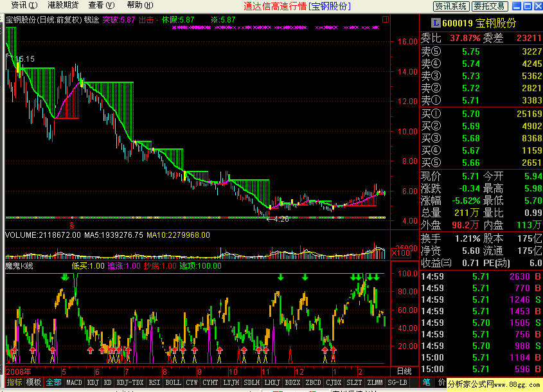Click the chart title 宝钢股份(日线.前复权) 钱途
Image resolution: width=543 pixels, height=392 pixels.
53,20
